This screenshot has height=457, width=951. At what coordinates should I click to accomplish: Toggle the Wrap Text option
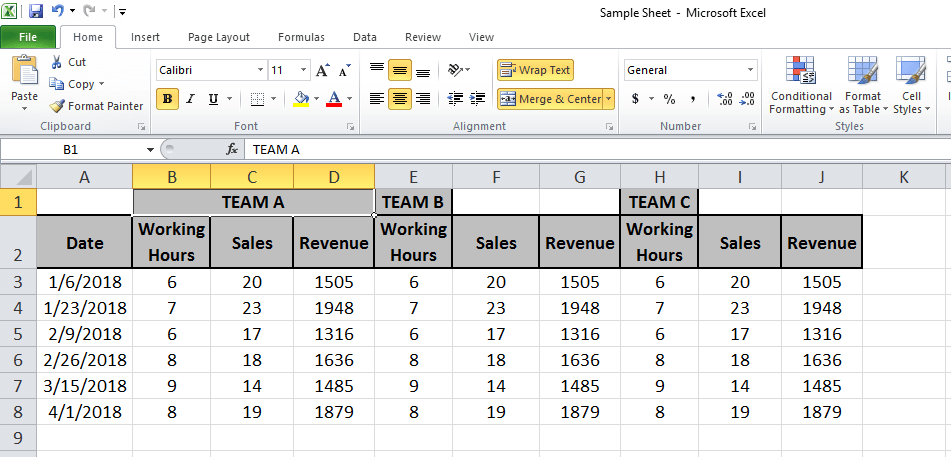(x=535, y=70)
